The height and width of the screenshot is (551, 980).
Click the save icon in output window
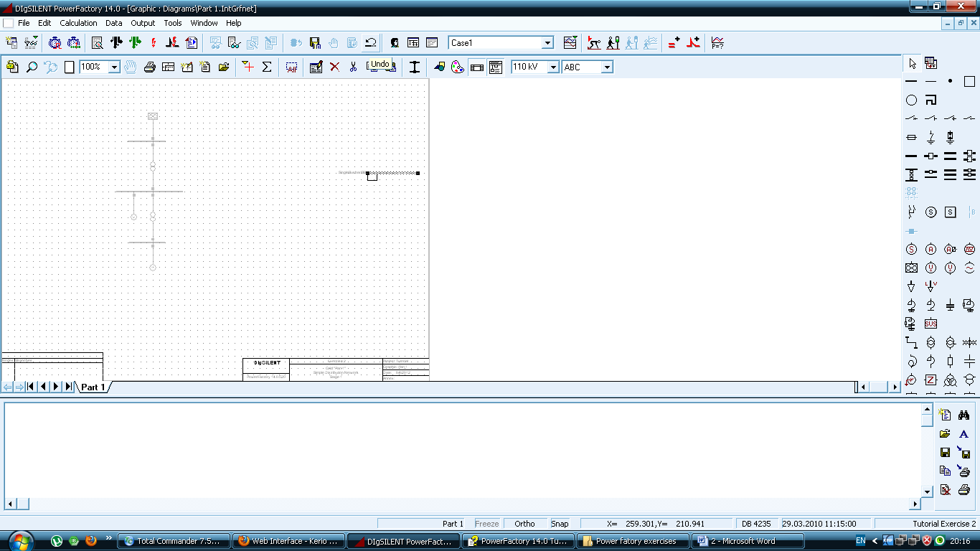point(945,453)
